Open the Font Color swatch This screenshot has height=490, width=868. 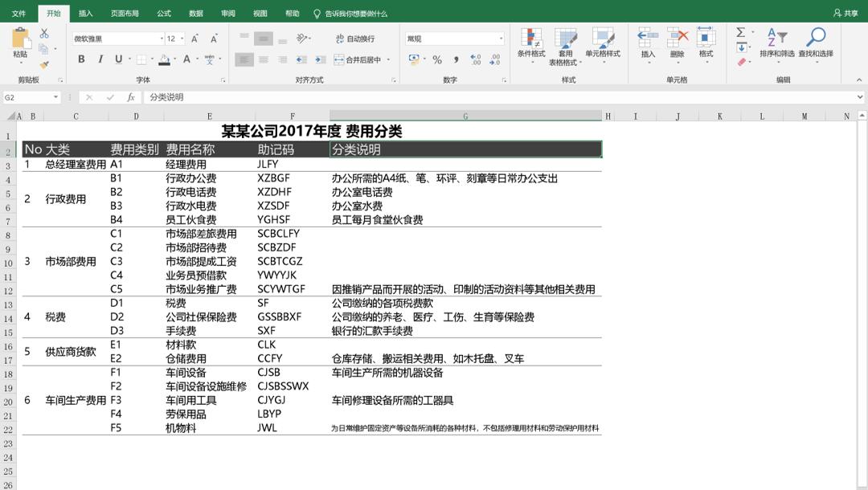tap(187, 59)
